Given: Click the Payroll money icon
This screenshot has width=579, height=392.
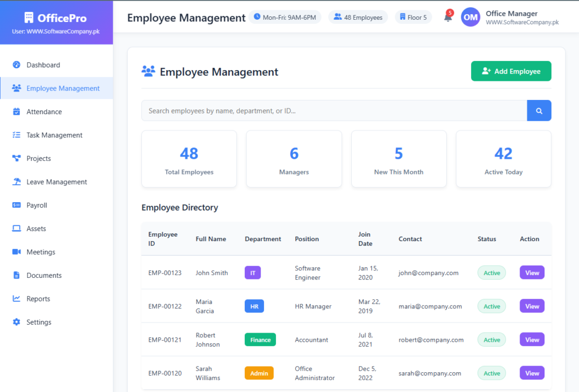Looking at the screenshot, I should pos(16,206).
